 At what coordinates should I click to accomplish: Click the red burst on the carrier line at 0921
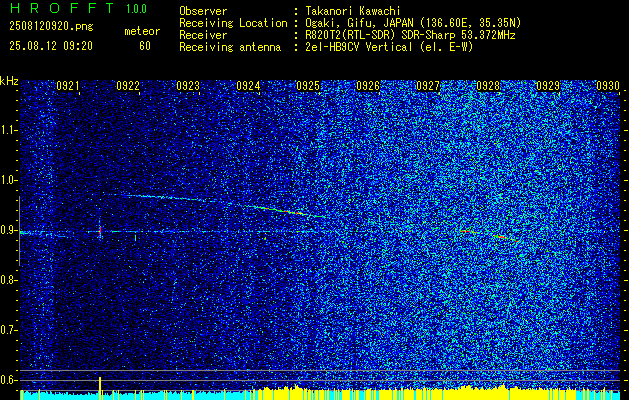click(100, 231)
